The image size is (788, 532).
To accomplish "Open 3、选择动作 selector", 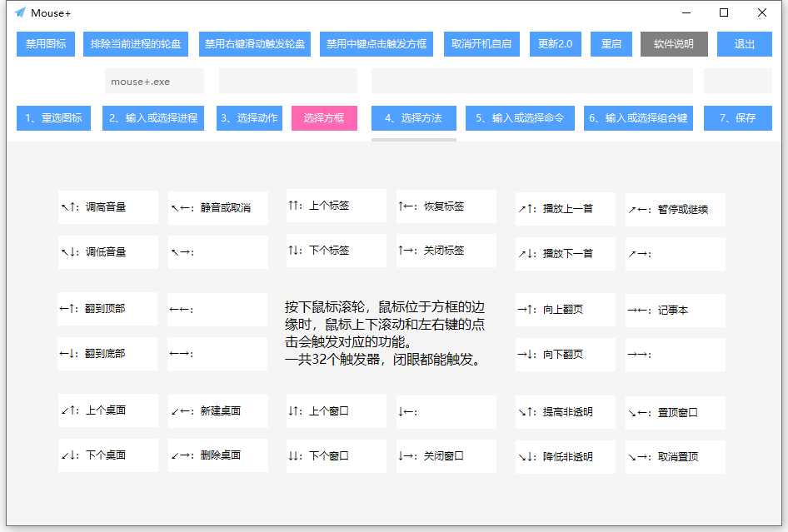I will (x=249, y=118).
